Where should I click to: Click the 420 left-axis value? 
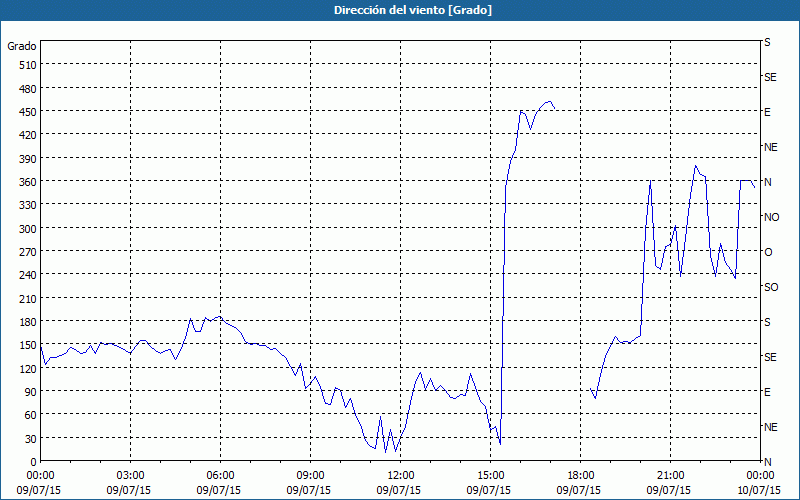click(28, 135)
